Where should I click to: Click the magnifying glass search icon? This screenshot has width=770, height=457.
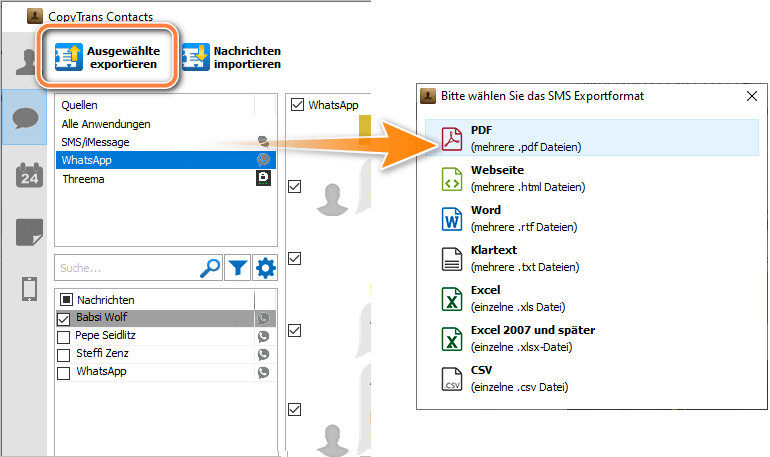tap(210, 268)
